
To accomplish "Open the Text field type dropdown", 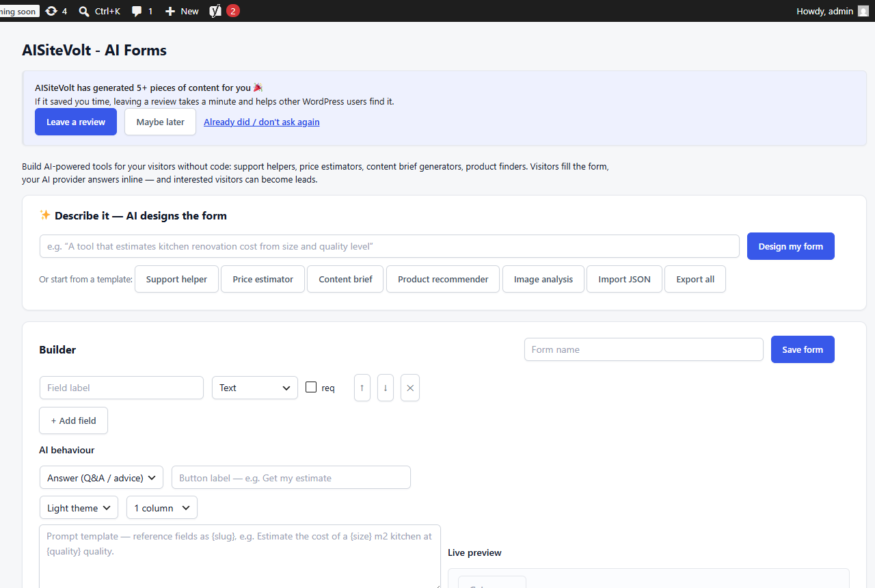I will [255, 388].
